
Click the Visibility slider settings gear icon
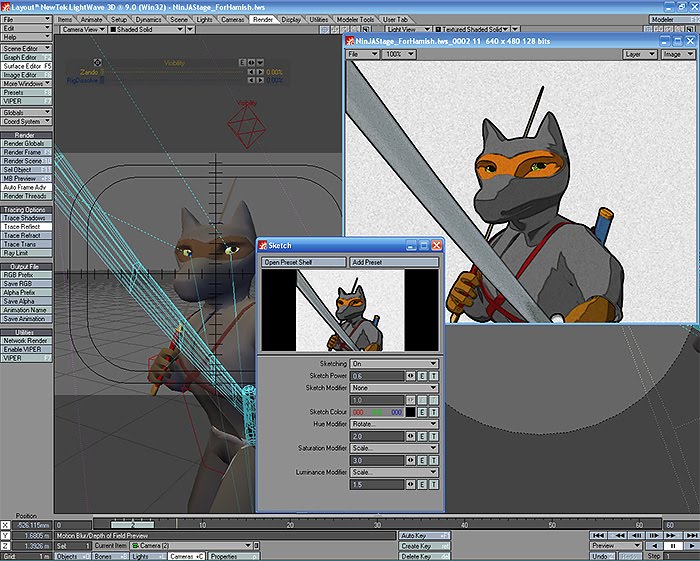97,62
